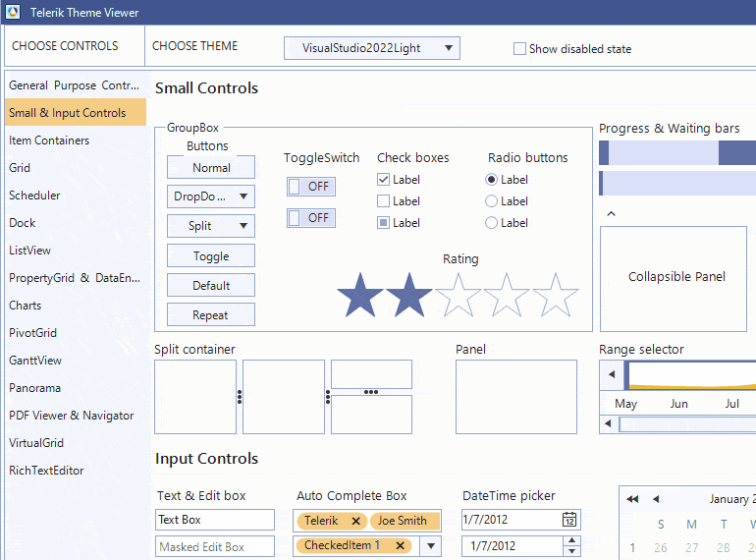Click into the Masked Edit Box field
This screenshot has width=756, height=560.
tap(215, 546)
